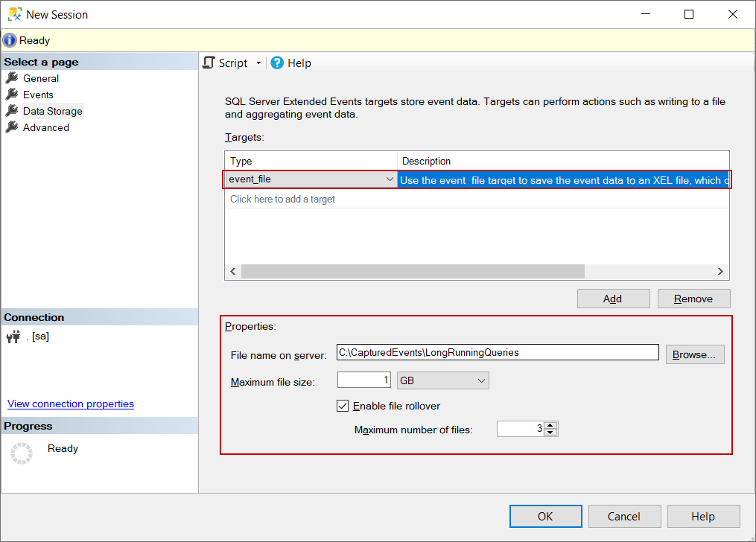Click the Data Storage wrench icon
Screen dimensions: 756x542
click(x=12, y=111)
